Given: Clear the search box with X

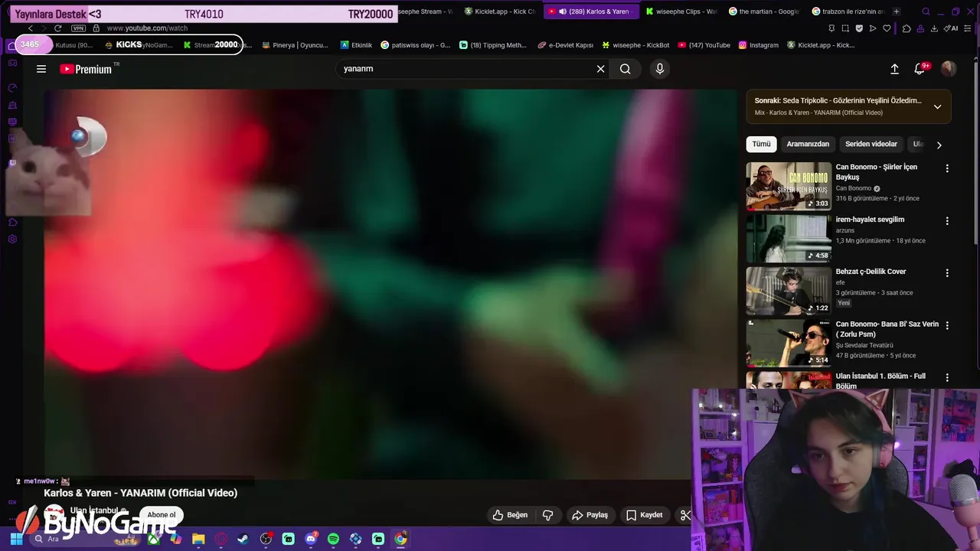Looking at the screenshot, I should pyautogui.click(x=601, y=69).
